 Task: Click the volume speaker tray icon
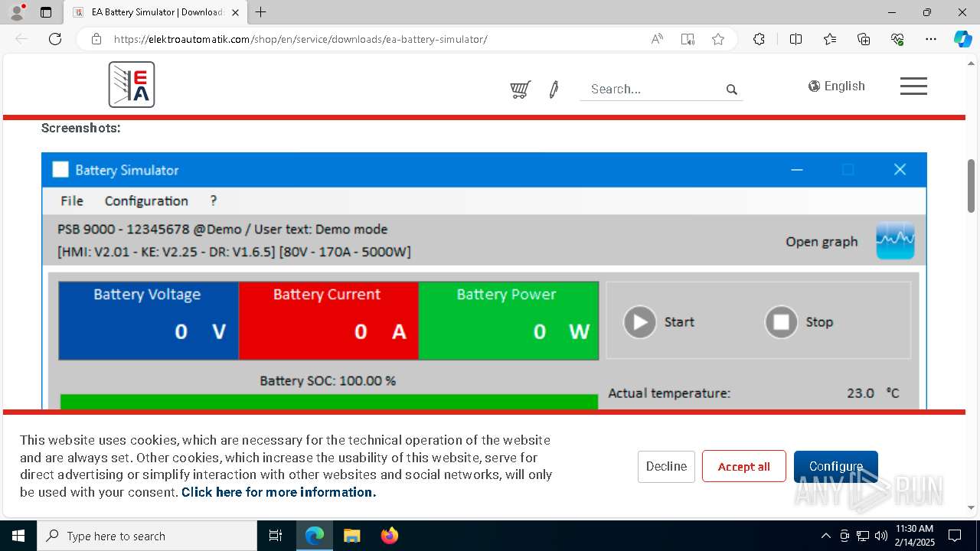[x=881, y=536]
